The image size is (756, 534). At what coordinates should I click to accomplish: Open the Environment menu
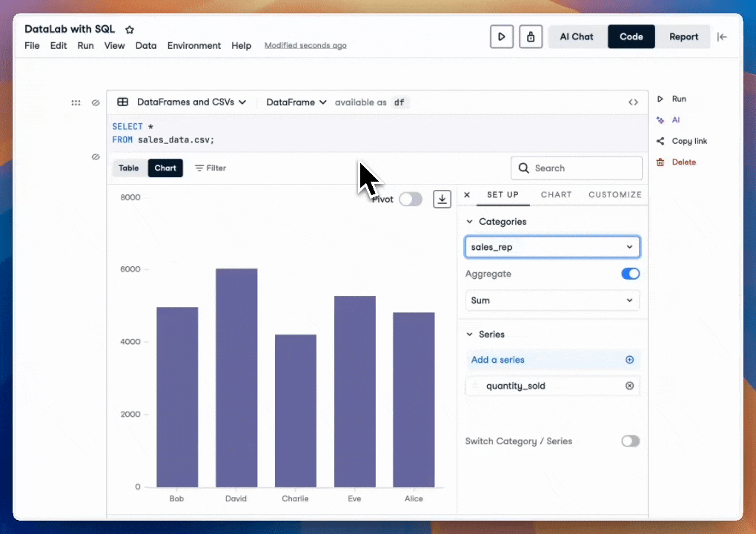click(194, 46)
